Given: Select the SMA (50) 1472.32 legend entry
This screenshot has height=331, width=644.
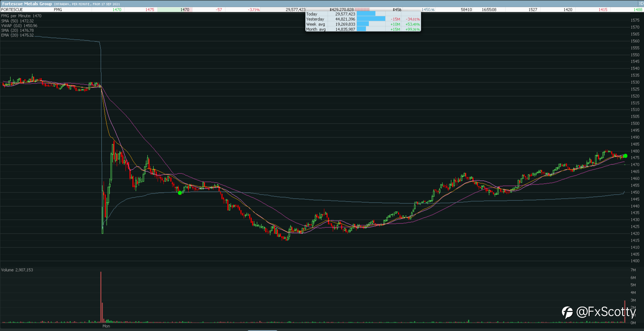Looking at the screenshot, I should [18, 21].
